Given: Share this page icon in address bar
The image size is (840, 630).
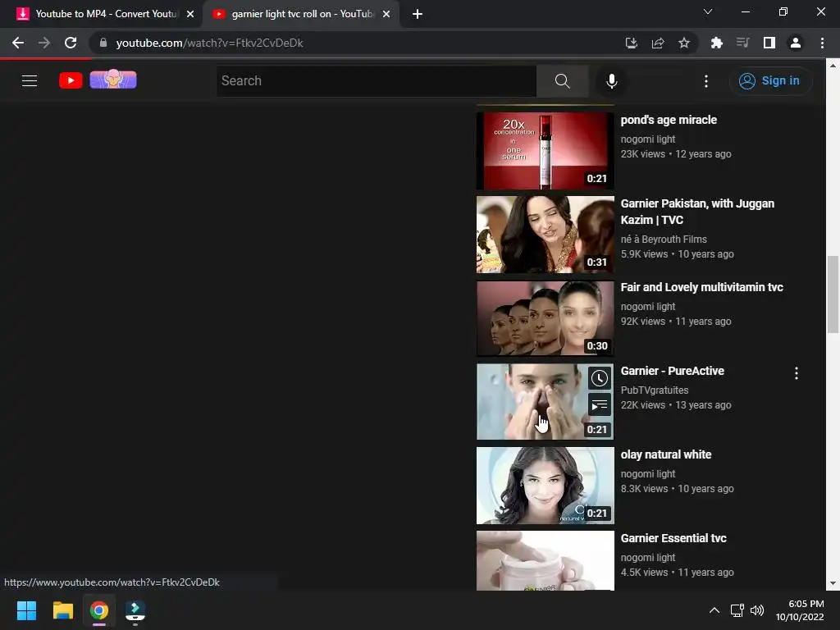Looking at the screenshot, I should click(658, 43).
